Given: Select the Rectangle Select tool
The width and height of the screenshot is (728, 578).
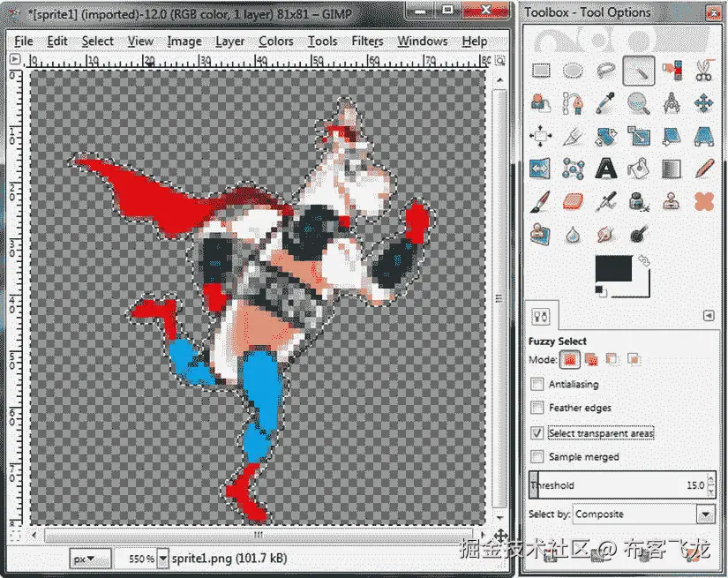Looking at the screenshot, I should click(x=540, y=71).
